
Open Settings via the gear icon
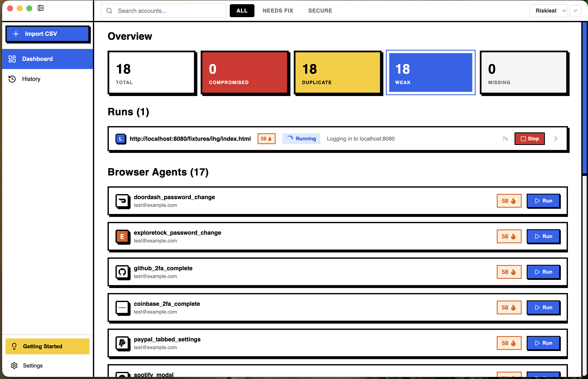pyautogui.click(x=14, y=366)
